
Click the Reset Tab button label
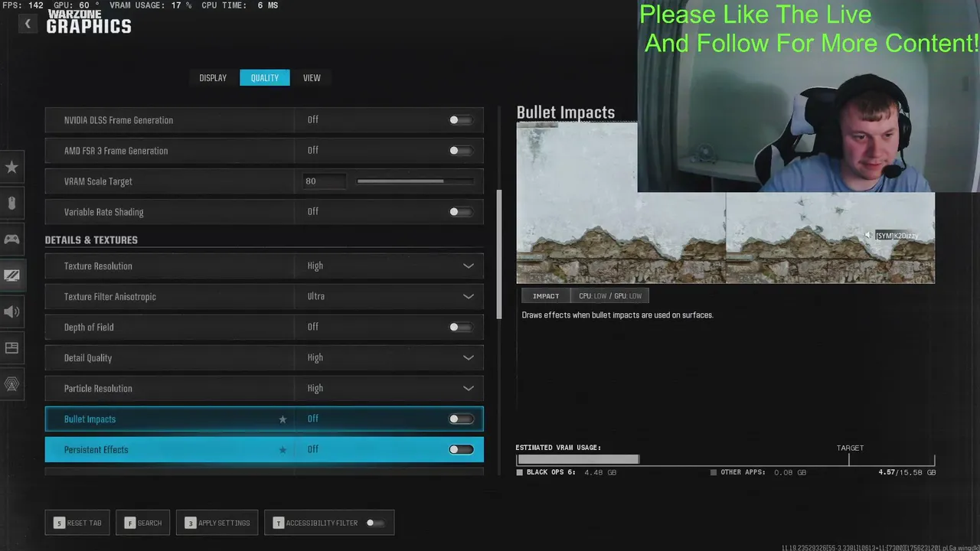(84, 523)
